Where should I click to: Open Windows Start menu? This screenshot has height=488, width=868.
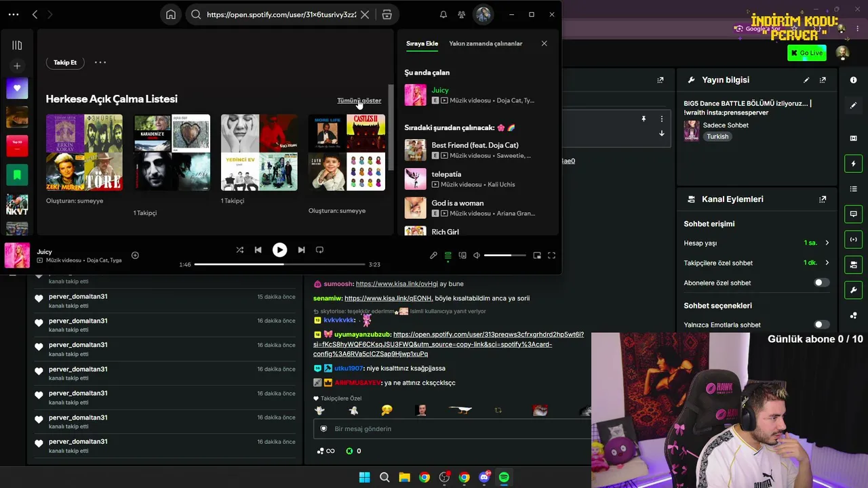tap(364, 477)
